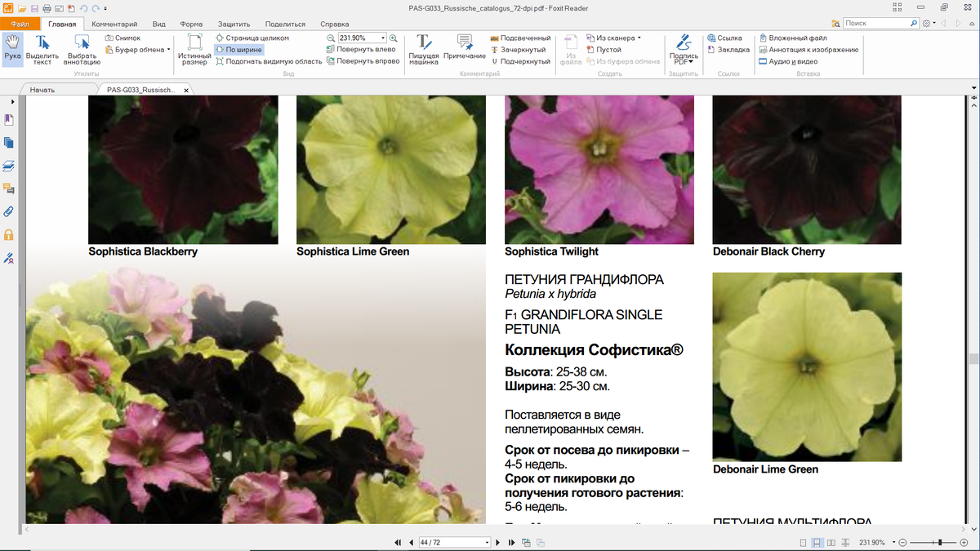Select the Пишущая машинка typewriter tool

click(x=424, y=49)
